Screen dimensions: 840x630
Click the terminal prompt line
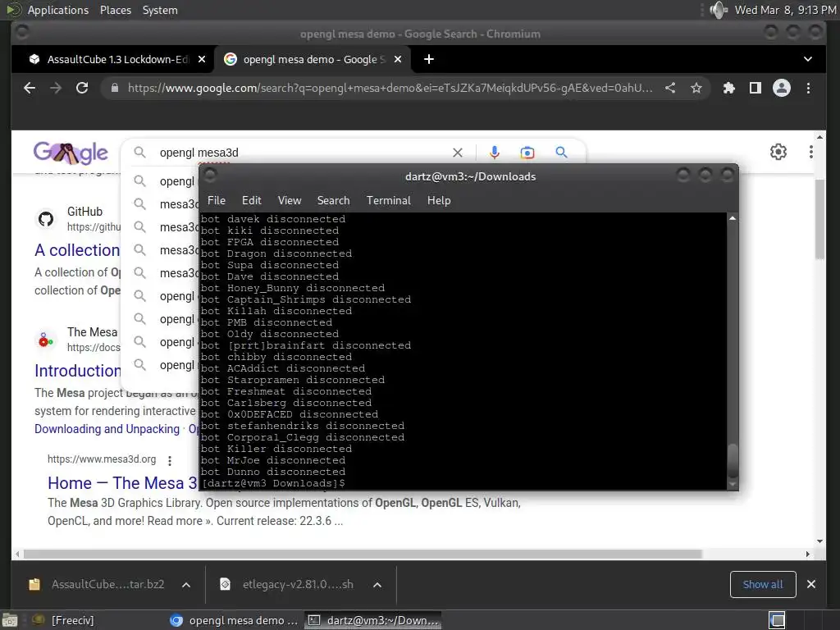(273, 483)
